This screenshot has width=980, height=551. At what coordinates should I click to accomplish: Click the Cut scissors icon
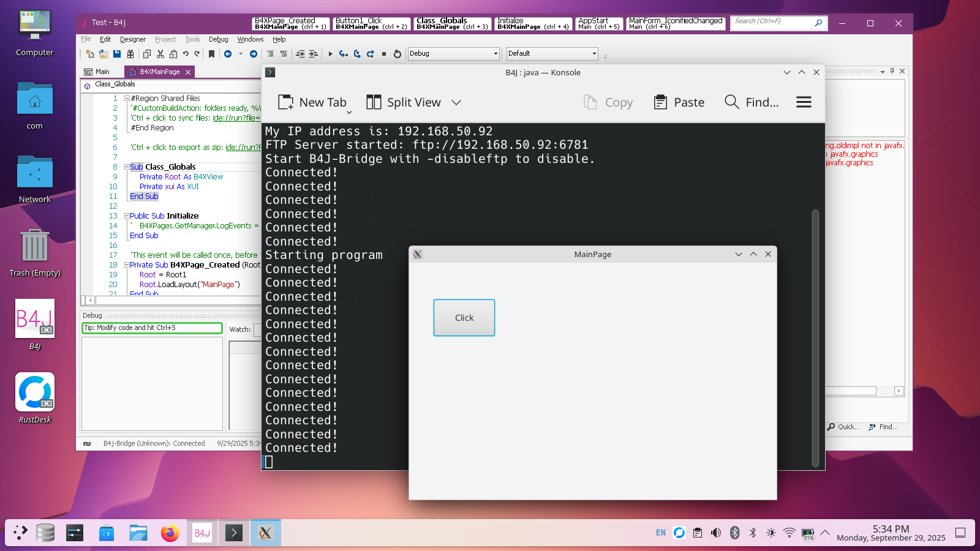[x=160, y=54]
